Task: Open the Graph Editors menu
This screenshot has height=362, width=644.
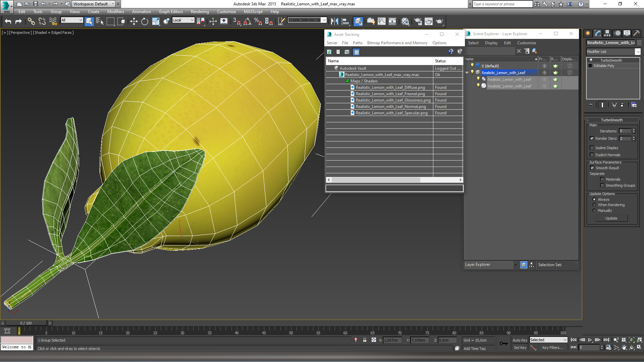Action: [x=171, y=12]
